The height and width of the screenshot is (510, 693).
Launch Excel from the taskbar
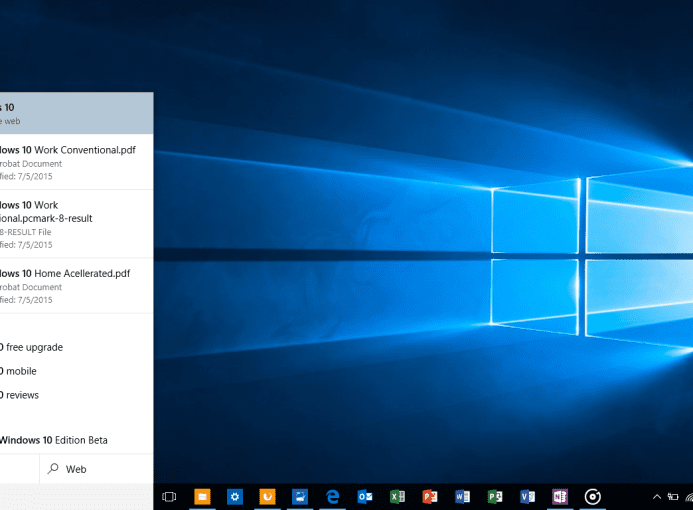pos(397,497)
